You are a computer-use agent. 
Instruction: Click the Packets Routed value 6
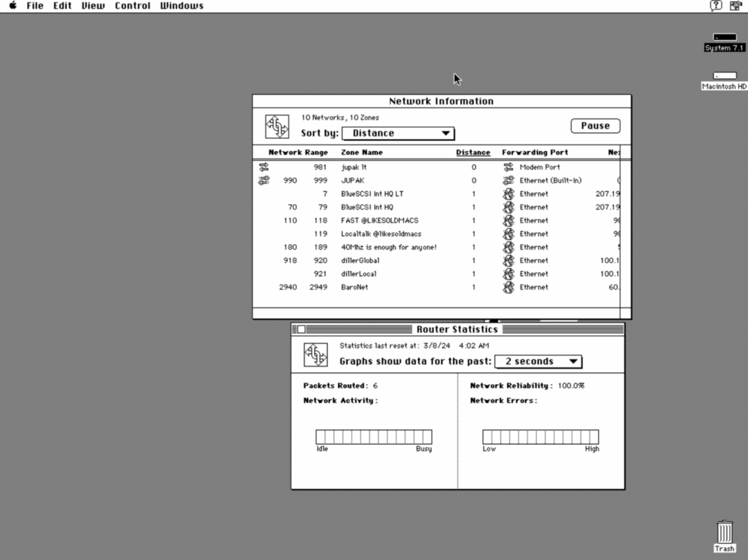coord(375,386)
